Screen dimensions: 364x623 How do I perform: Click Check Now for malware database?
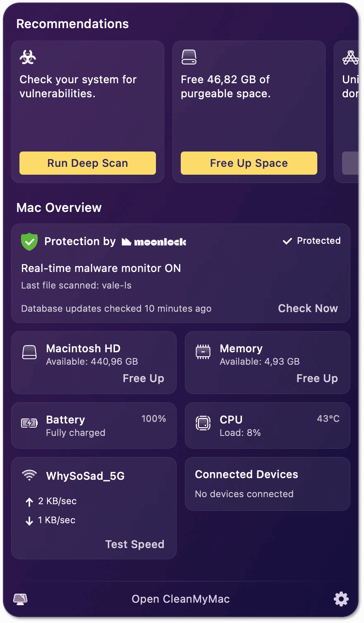coord(308,308)
